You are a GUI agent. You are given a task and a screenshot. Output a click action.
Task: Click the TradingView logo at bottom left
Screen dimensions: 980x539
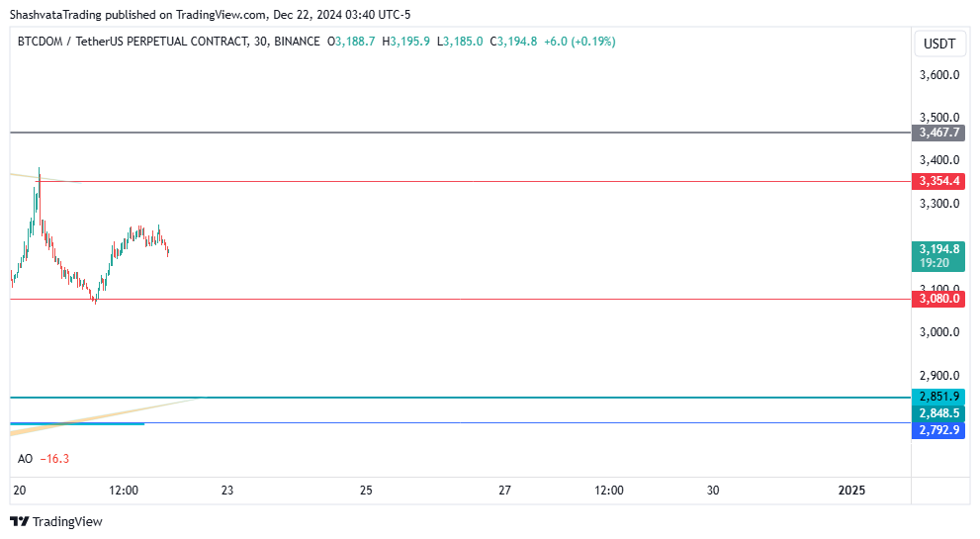pos(56,521)
